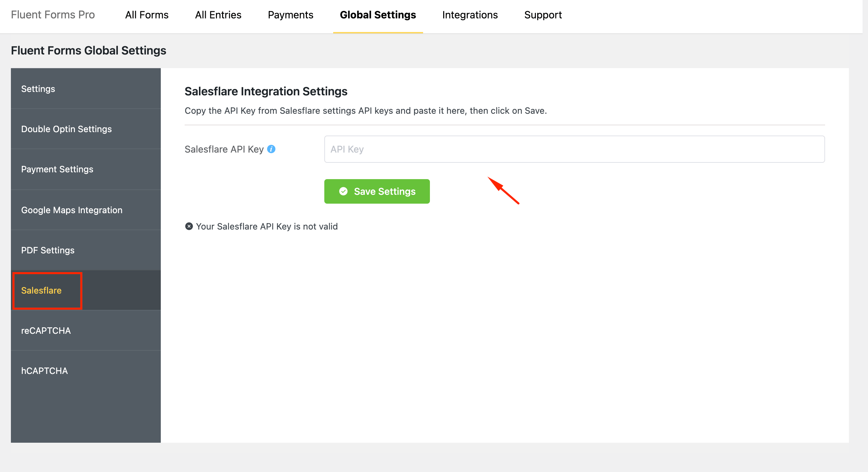Open Settings in the sidebar
Screen dimensions: 868x472
[x=86, y=89]
